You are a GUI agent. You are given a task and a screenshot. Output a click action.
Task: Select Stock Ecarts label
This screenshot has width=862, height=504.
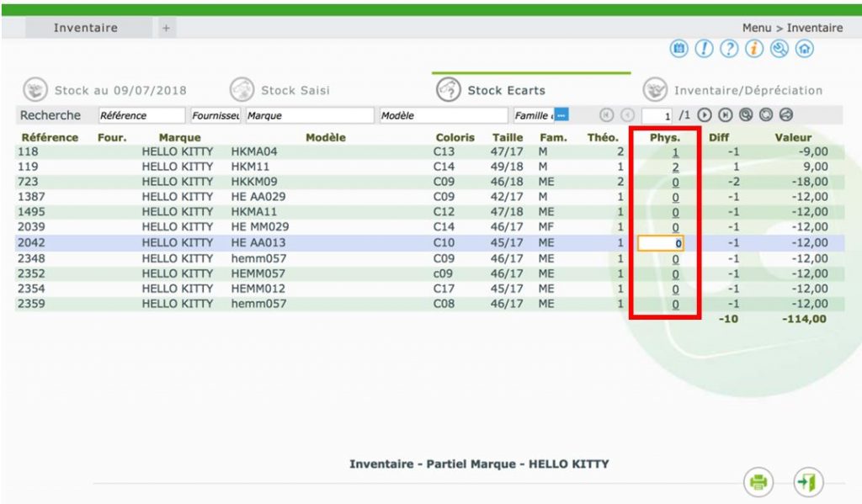pos(506,90)
